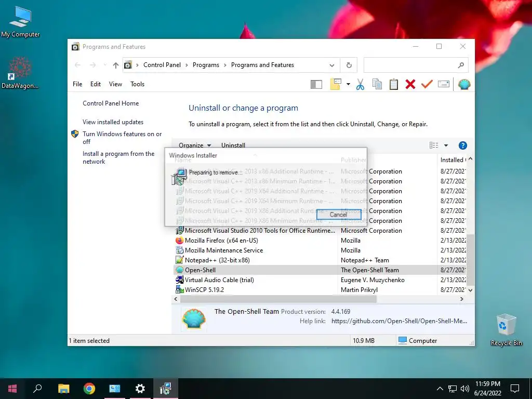Click the WinSCP icon in the list
The width and height of the screenshot is (532, 399).
pos(179,290)
